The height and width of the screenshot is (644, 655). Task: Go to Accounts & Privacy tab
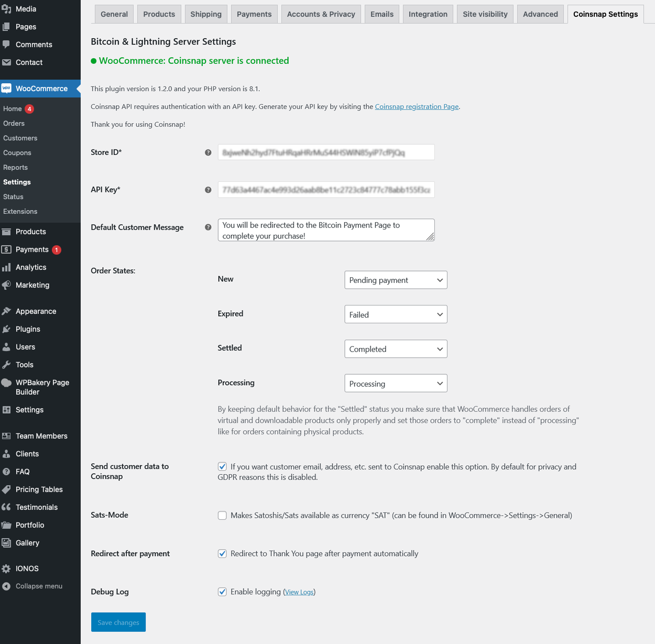coord(321,14)
